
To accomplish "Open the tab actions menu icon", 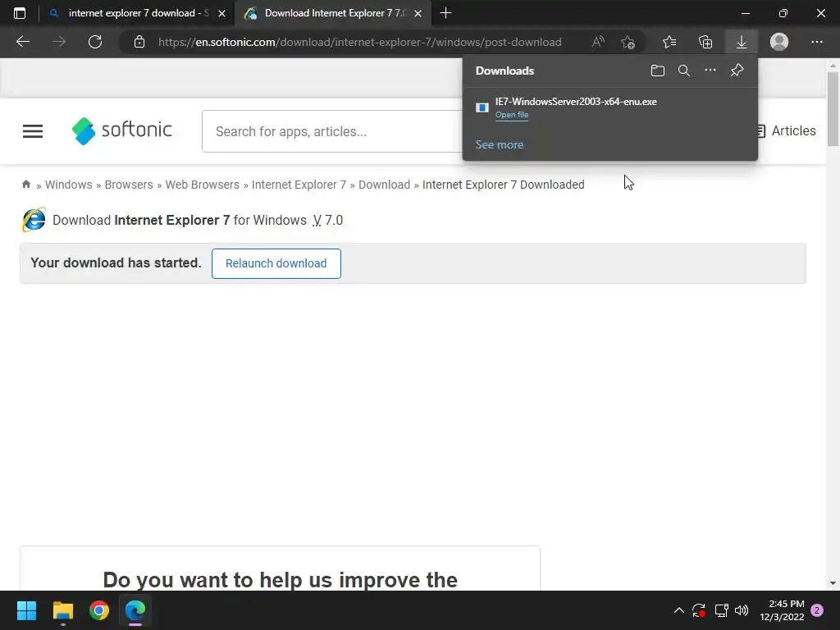I will (x=20, y=13).
